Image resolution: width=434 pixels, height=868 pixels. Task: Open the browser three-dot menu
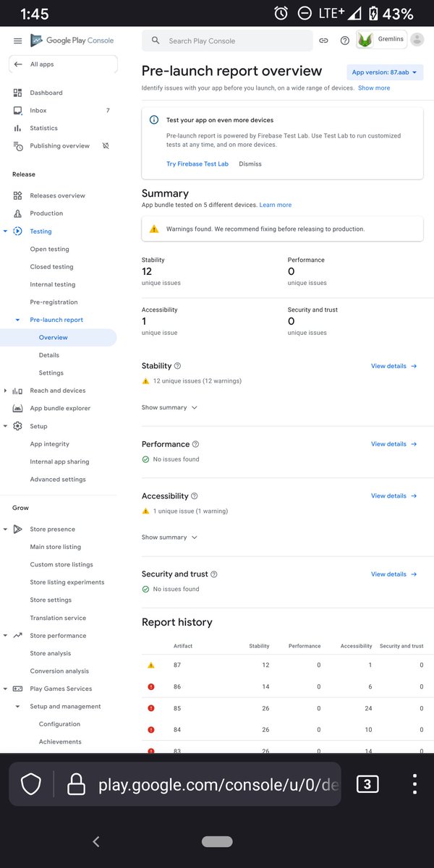414,784
